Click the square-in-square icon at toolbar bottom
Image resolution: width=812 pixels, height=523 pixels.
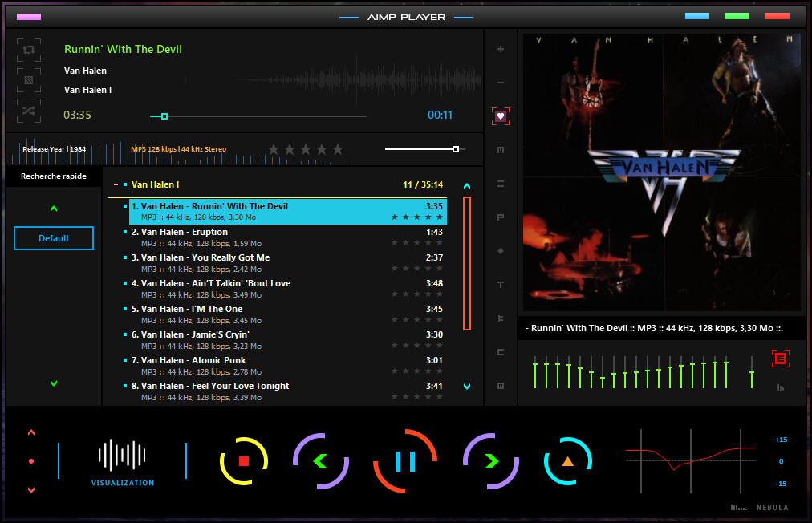point(500,386)
